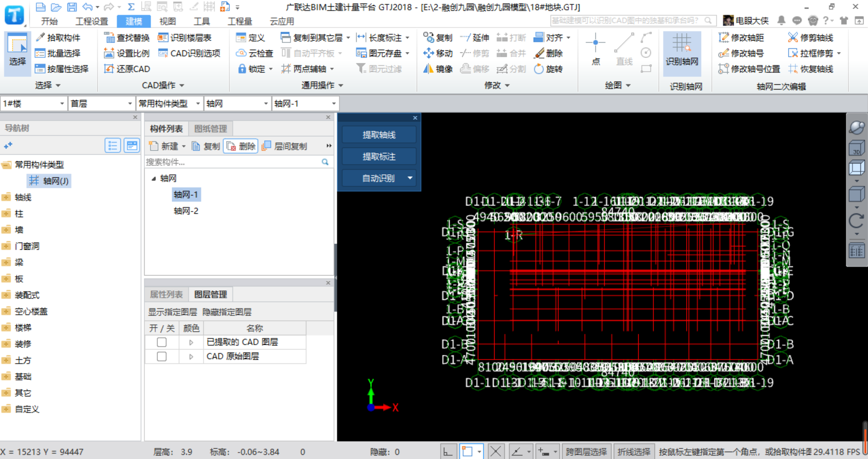
Task: Open the 工程设置 ribbon tab
Action: (x=92, y=21)
